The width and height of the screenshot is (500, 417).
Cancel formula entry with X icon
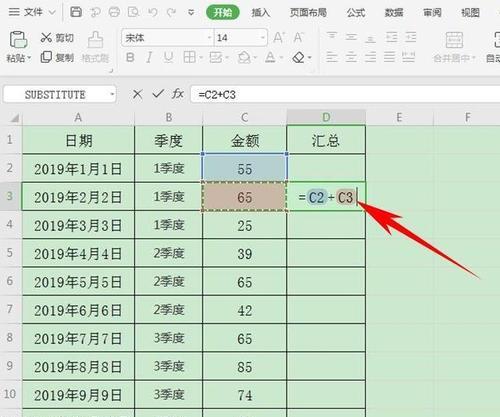(x=137, y=94)
